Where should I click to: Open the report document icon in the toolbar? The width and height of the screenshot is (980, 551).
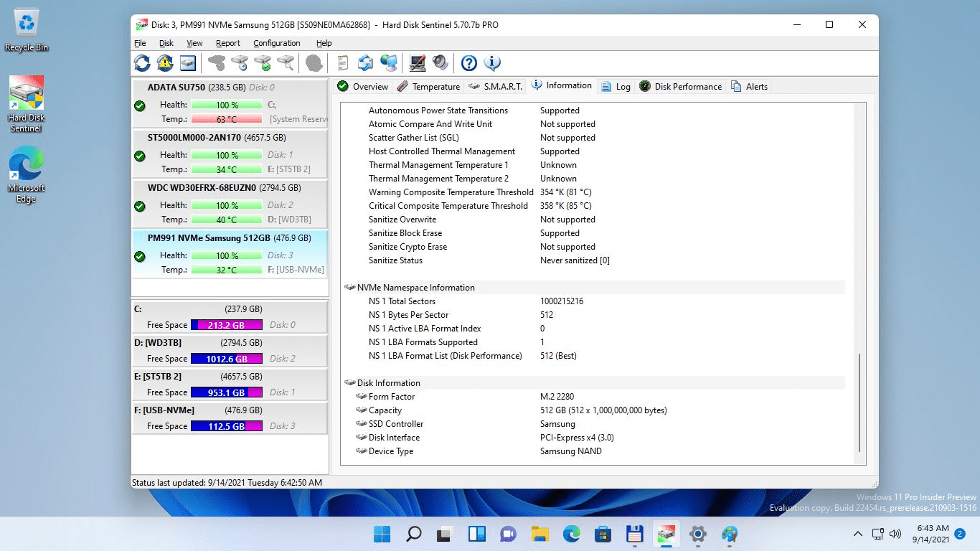point(343,63)
